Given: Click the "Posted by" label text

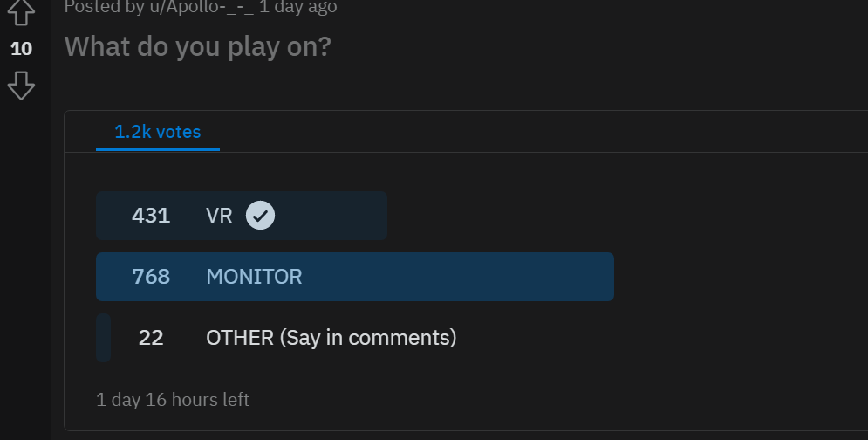Looking at the screenshot, I should (x=104, y=7).
